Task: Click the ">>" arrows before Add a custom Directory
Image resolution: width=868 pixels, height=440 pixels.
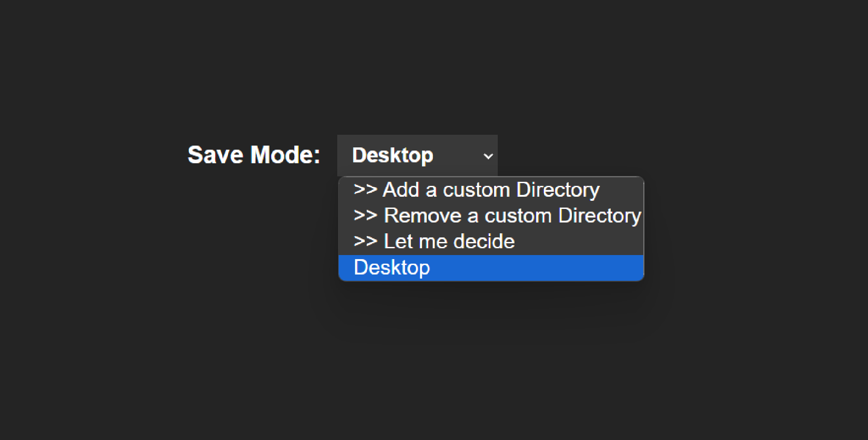Action: (365, 189)
